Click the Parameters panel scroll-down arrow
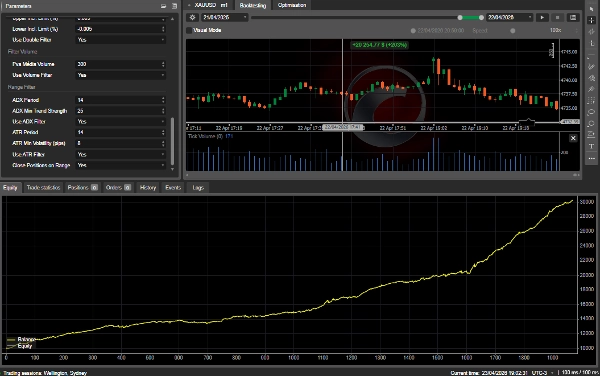This screenshot has width=600, height=376. tap(172, 169)
